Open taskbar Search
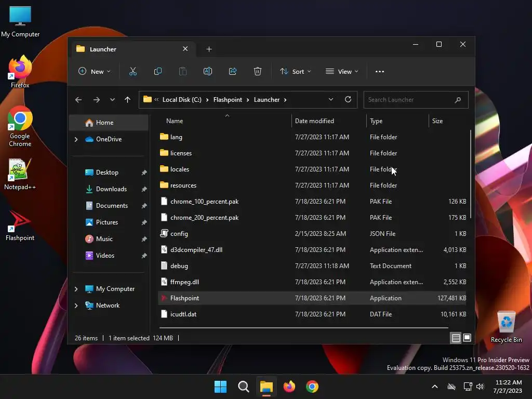 (x=244, y=387)
